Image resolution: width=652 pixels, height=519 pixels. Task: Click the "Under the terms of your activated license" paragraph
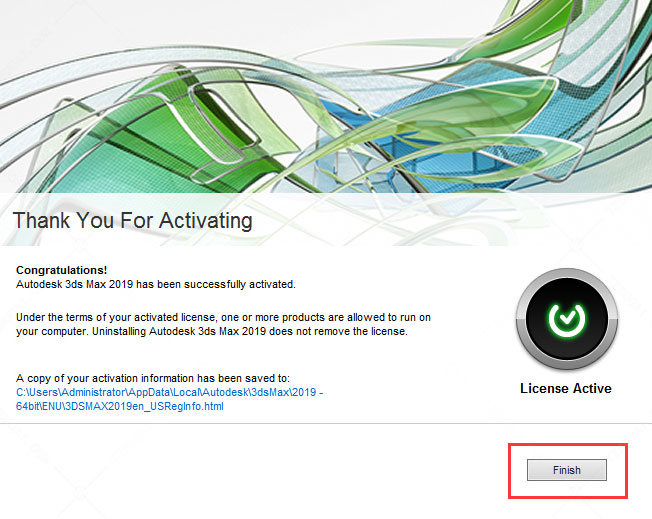pyautogui.click(x=223, y=324)
